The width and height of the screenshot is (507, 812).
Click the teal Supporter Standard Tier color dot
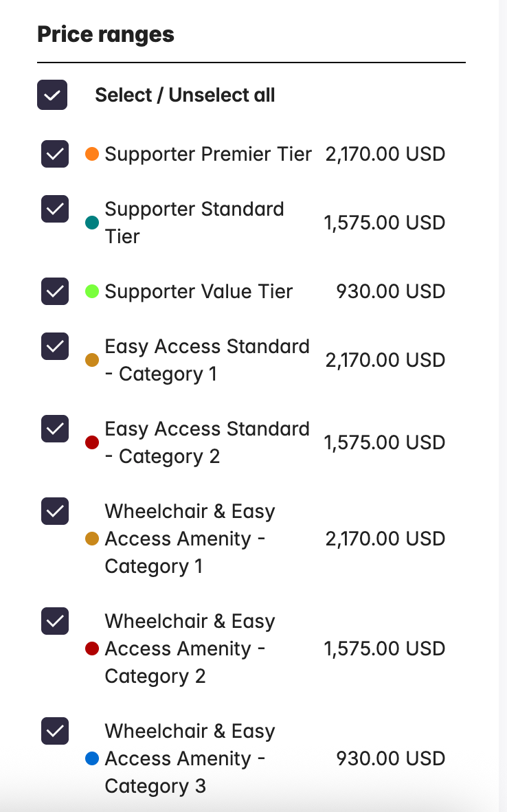[x=92, y=223]
